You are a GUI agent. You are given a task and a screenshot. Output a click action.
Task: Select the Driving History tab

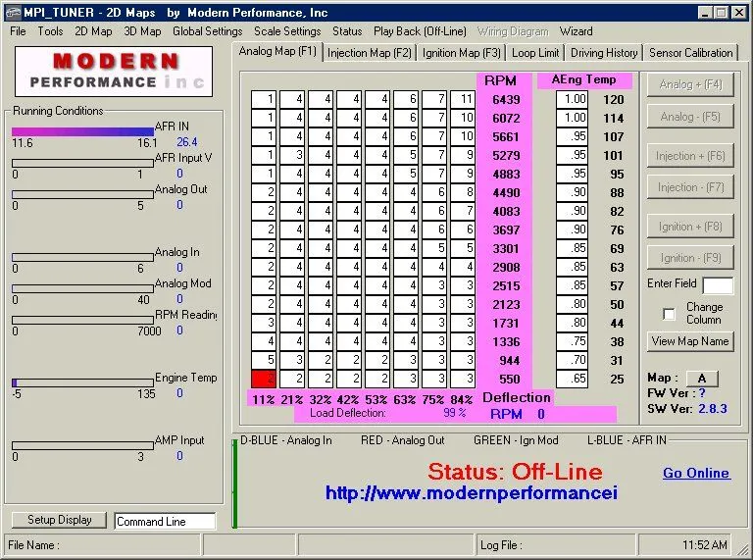point(604,53)
